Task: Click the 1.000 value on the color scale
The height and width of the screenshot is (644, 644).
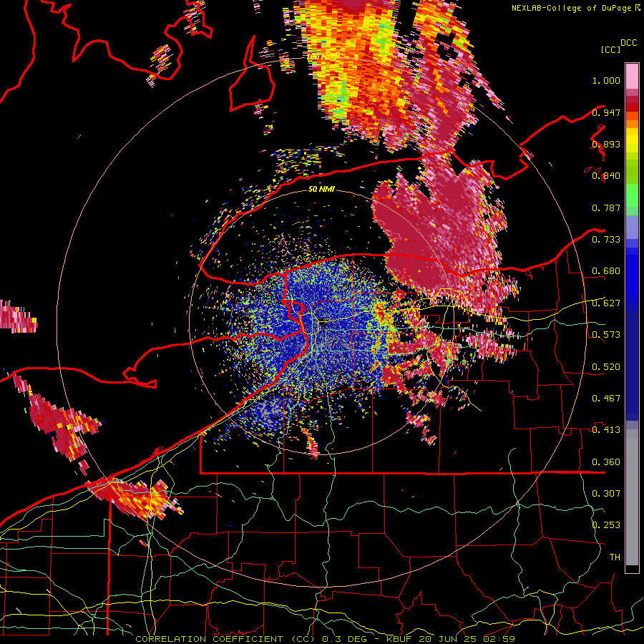Action: tap(606, 80)
